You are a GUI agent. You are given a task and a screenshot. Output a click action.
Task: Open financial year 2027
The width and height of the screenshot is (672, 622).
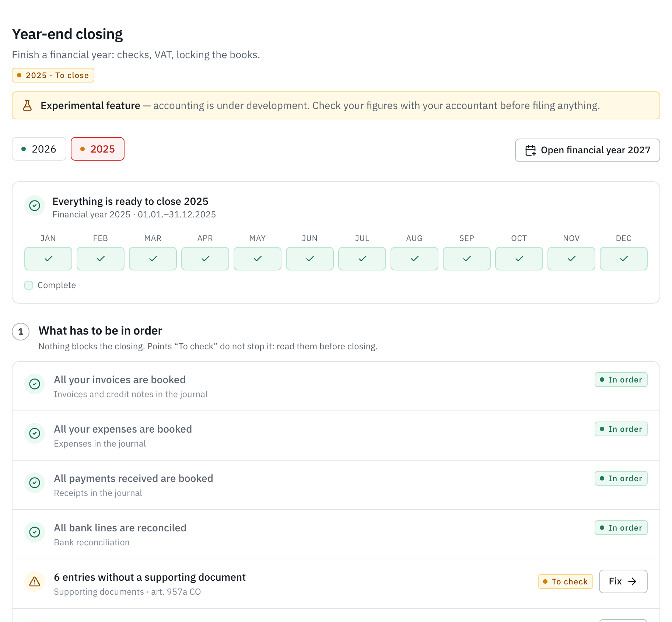click(x=587, y=150)
